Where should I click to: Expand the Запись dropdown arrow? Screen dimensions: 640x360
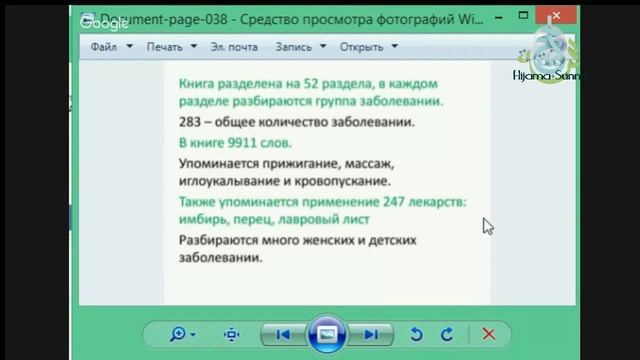pos(323,46)
